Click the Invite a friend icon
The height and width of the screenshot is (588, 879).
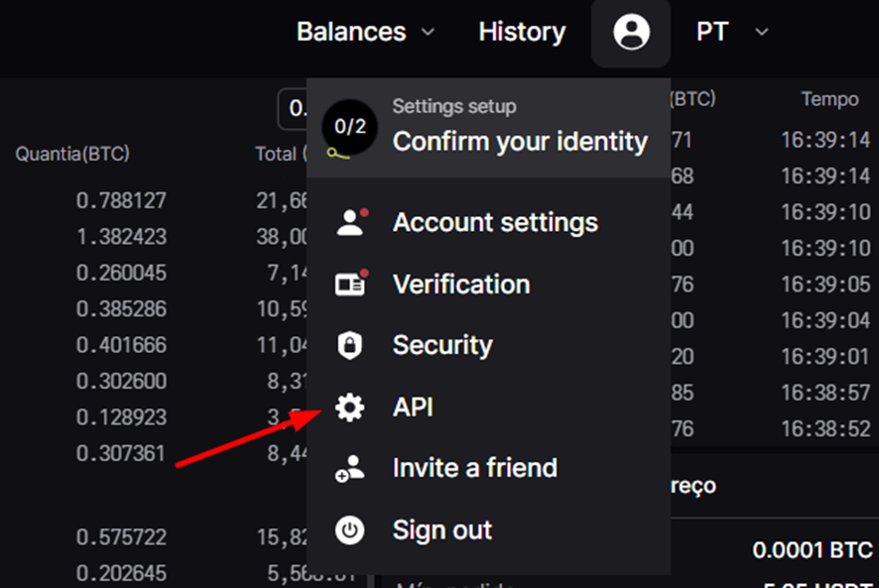point(349,469)
